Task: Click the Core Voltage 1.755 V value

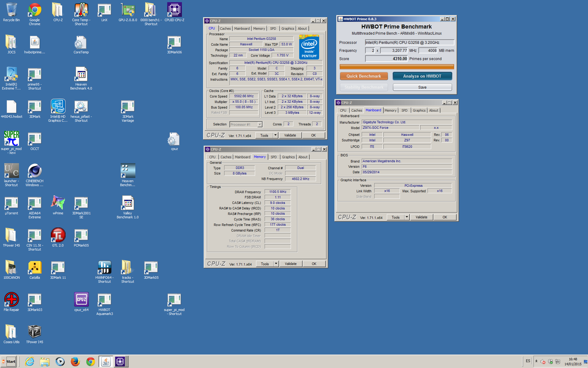Action: pyautogui.click(x=282, y=56)
